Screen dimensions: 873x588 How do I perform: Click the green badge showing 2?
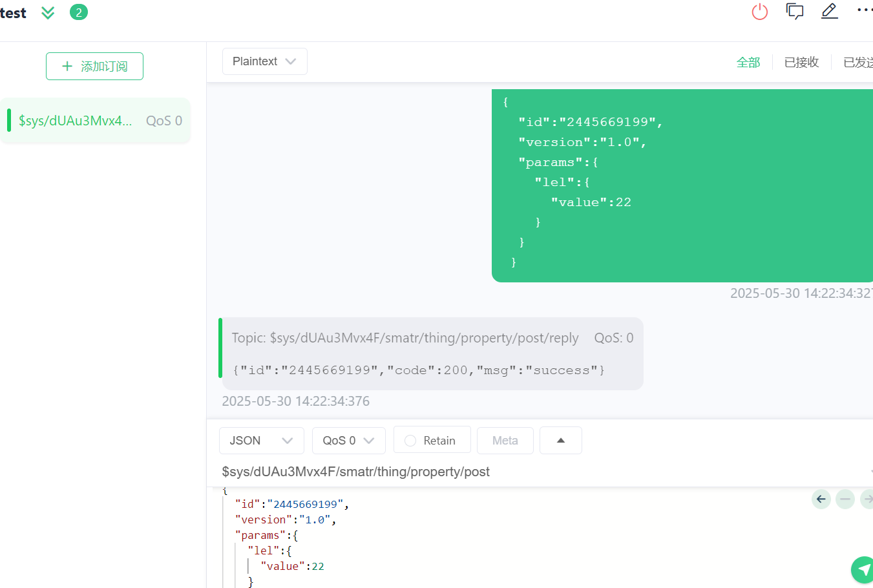pos(79,12)
